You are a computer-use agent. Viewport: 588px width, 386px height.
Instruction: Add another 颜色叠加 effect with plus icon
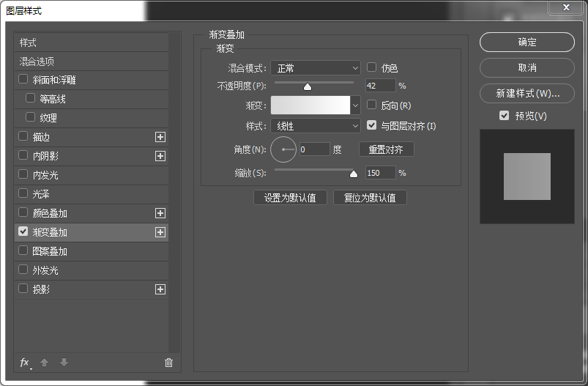point(160,213)
